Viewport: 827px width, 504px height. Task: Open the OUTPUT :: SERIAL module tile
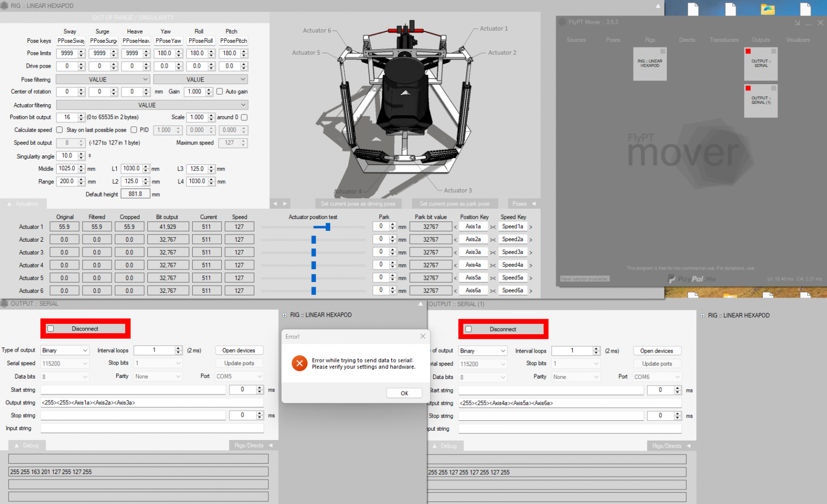pos(761,64)
